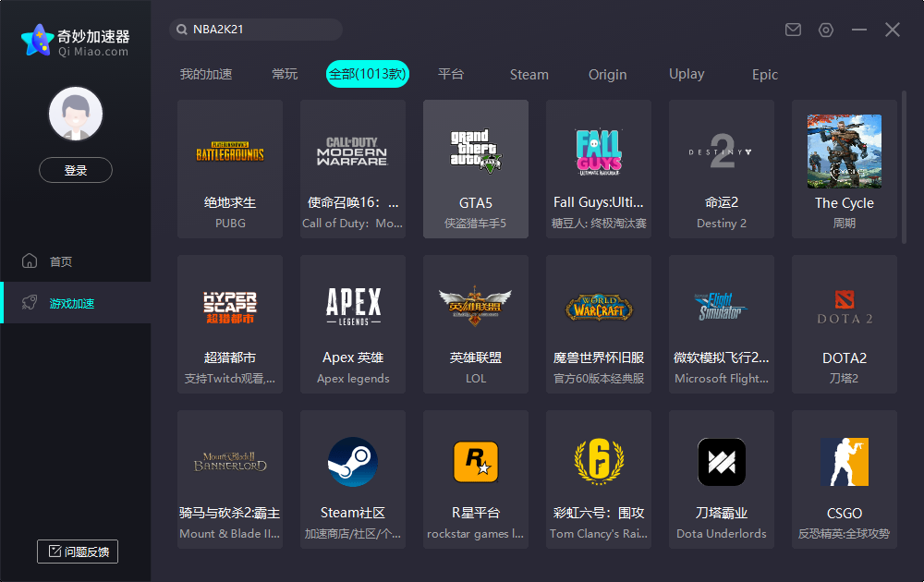Click the 刀塔2 subtitle text
Viewport: 924px width, 582px height.
845,378
